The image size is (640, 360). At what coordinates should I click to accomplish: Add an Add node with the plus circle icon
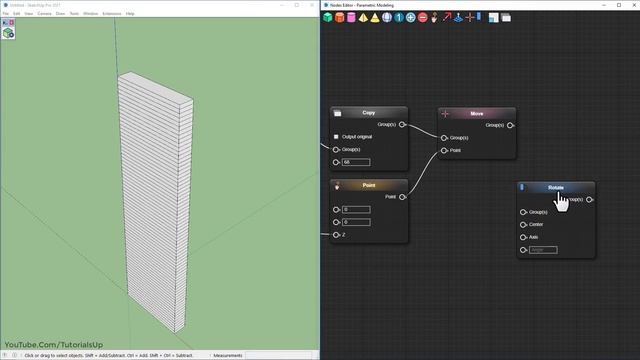[x=411, y=18]
